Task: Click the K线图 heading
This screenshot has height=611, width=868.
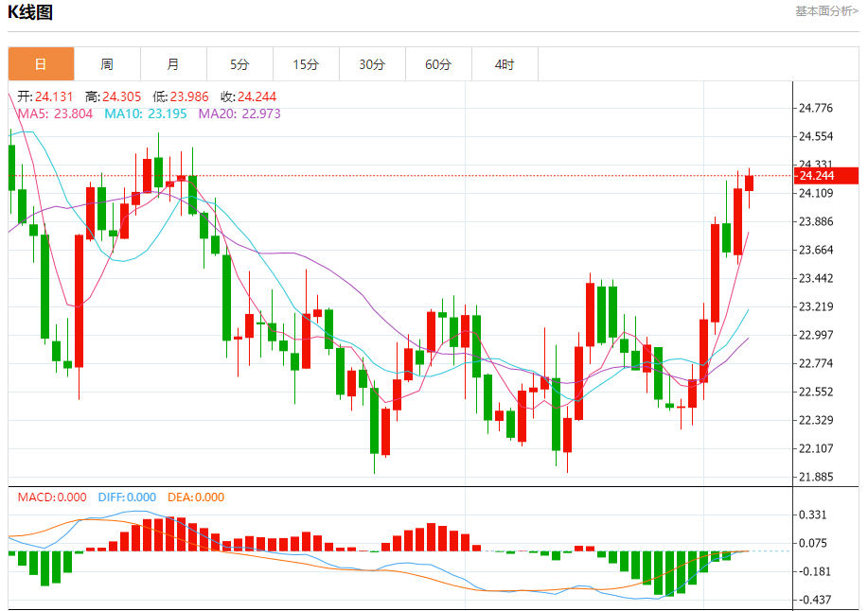Action: click(x=30, y=12)
